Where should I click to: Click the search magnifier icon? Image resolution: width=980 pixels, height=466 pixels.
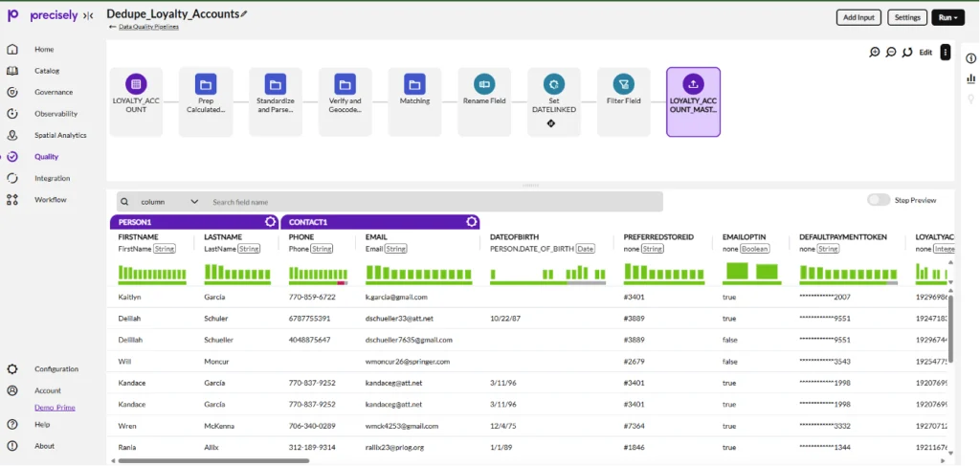[124, 202]
